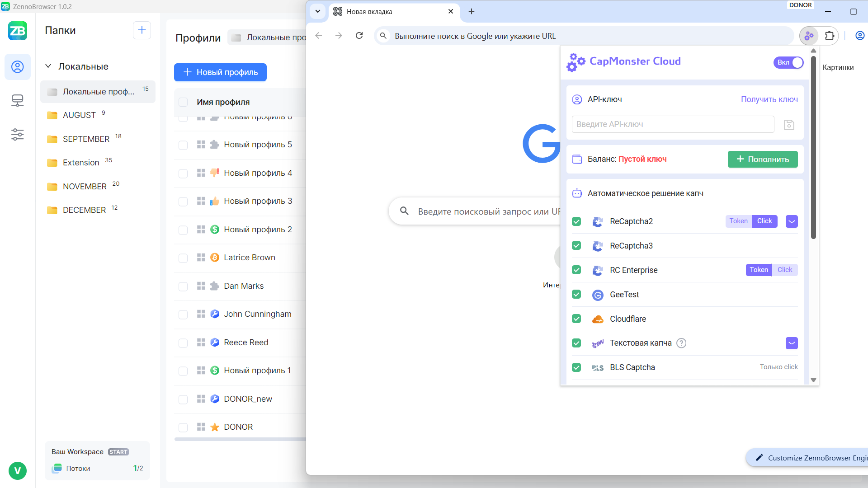Open the proxy servers sidebar icon

point(18,100)
